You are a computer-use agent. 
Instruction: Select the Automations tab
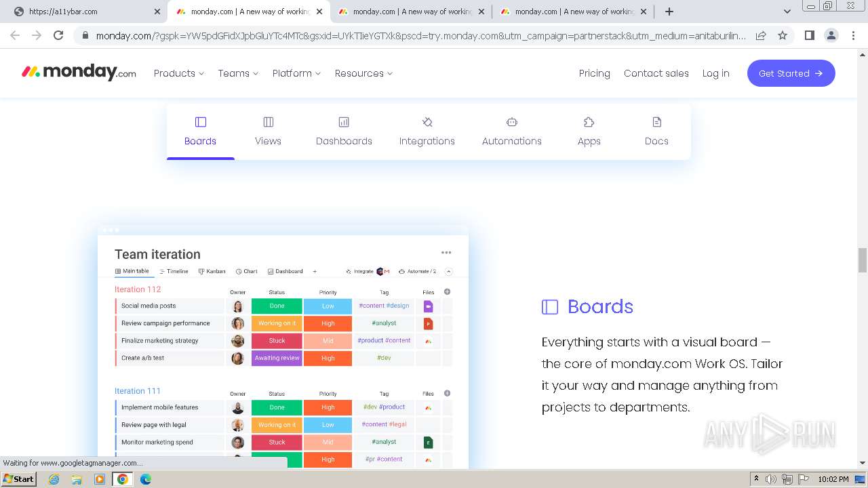tap(512, 131)
